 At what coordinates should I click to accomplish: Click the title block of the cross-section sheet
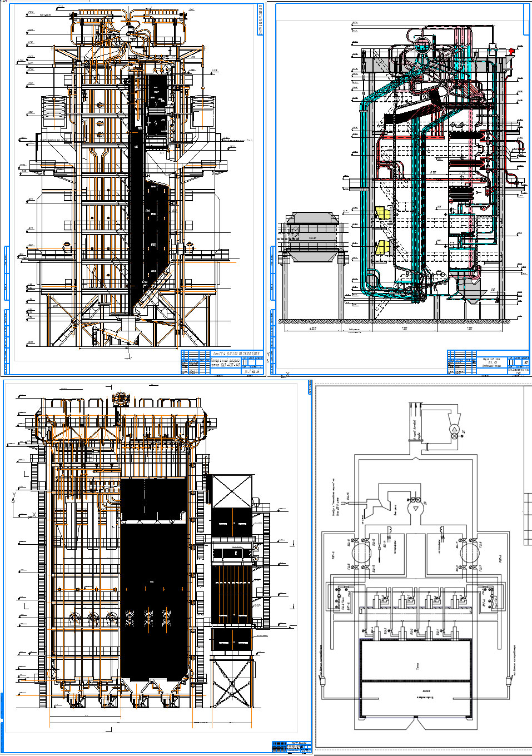[221, 362]
